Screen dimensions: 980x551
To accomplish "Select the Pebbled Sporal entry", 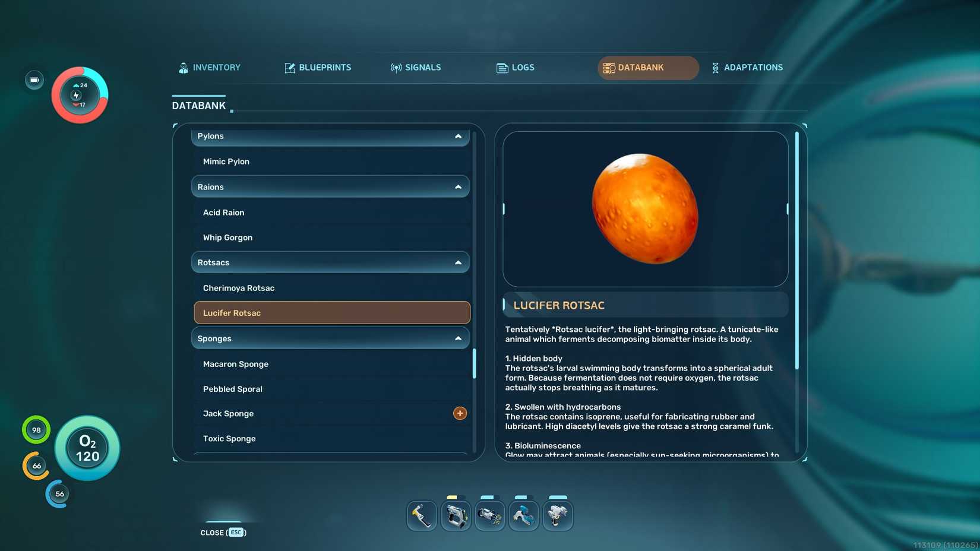I will (331, 389).
